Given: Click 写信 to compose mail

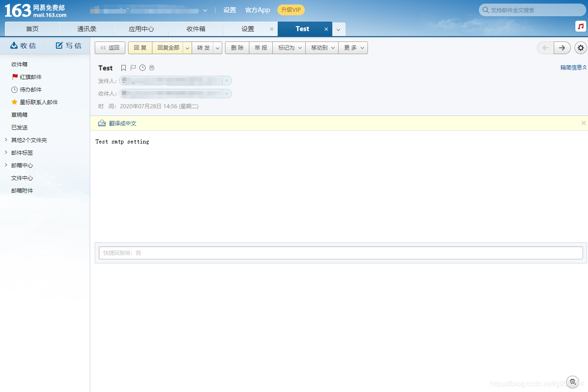Looking at the screenshot, I should [x=68, y=46].
